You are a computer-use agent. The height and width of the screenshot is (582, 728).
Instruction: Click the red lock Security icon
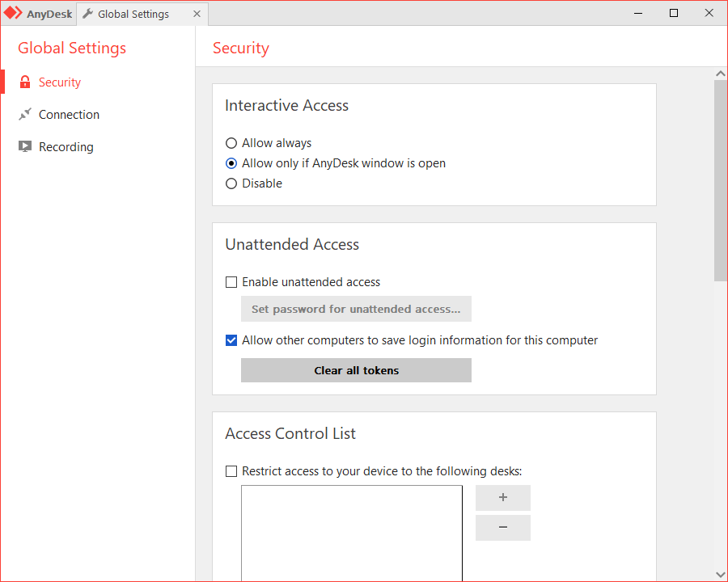pos(25,82)
